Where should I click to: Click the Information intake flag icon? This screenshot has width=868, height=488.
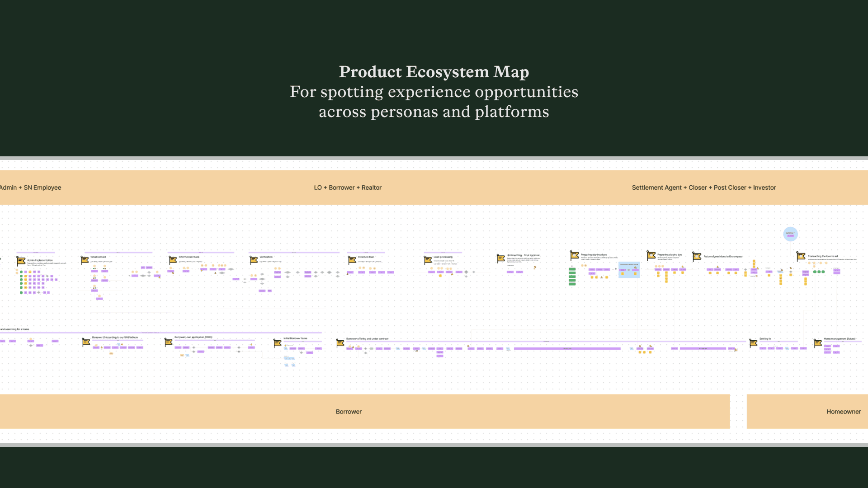click(x=173, y=260)
